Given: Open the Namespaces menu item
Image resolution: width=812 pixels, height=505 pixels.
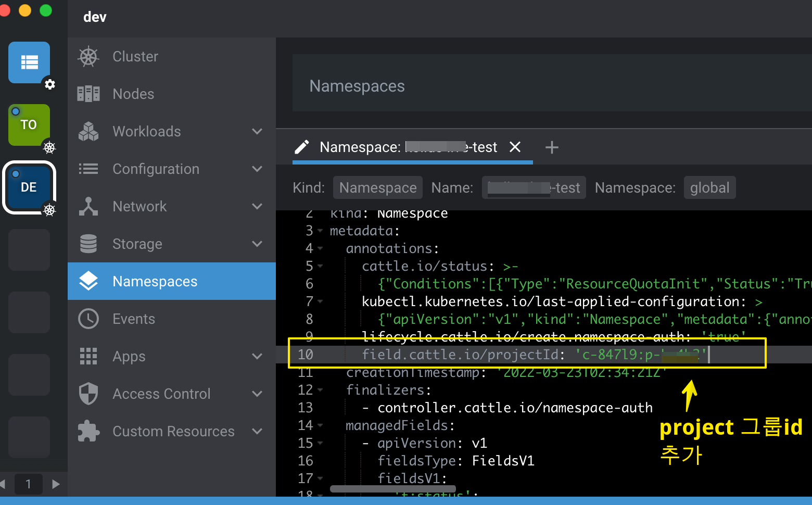Looking at the screenshot, I should click(x=172, y=281).
